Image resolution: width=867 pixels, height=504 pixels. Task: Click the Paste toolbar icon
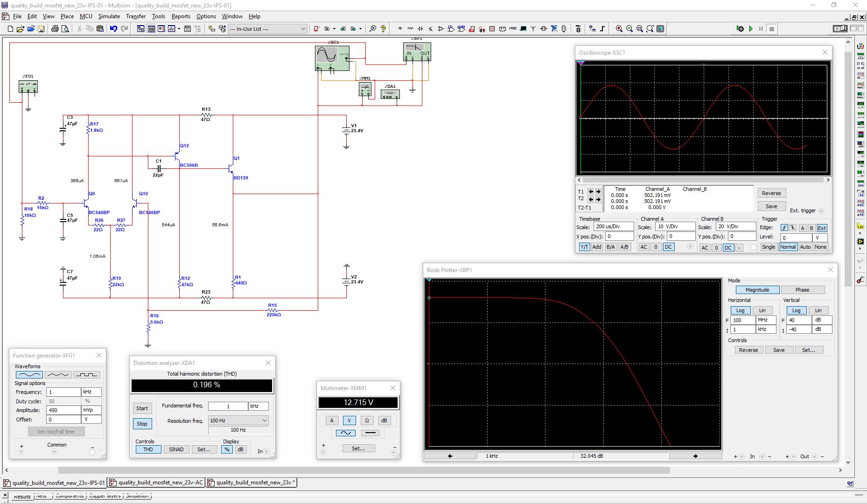[x=100, y=29]
